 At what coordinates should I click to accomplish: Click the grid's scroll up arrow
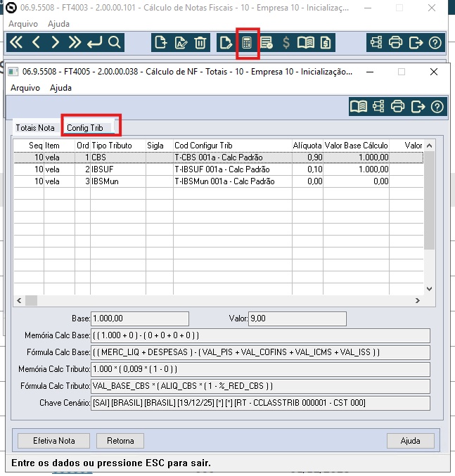(429, 146)
